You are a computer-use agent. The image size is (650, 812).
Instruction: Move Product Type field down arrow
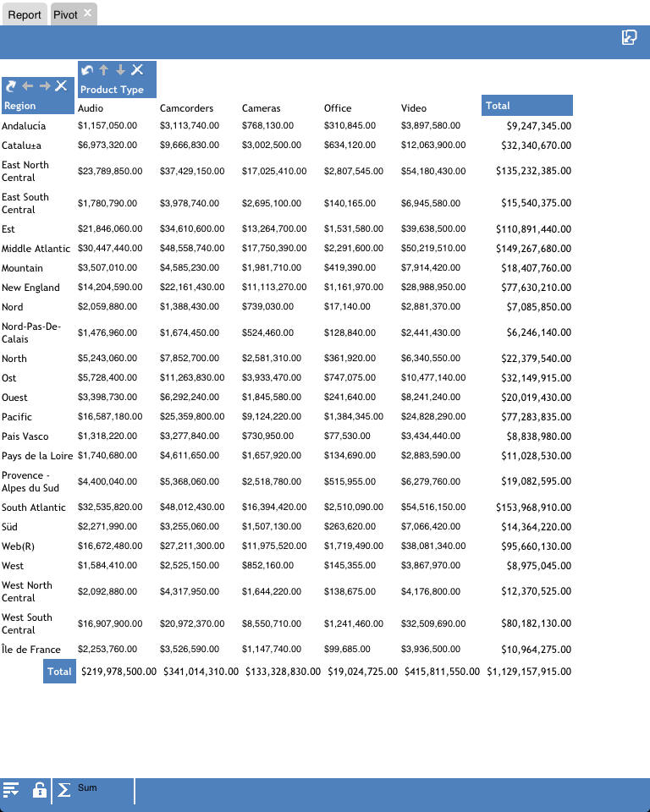(120, 69)
